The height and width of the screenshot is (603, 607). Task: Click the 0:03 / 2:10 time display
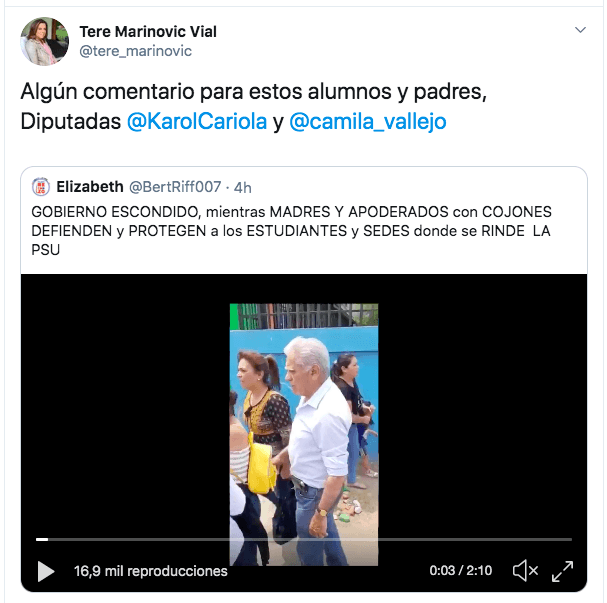461,570
